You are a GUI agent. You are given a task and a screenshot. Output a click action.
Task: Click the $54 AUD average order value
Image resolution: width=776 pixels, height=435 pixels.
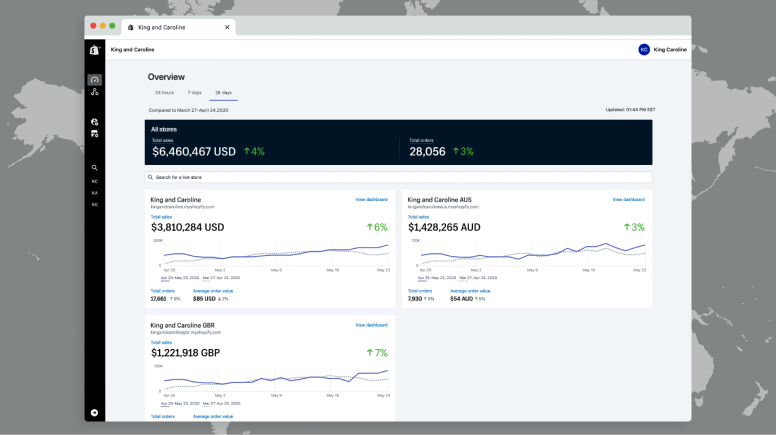coord(461,299)
